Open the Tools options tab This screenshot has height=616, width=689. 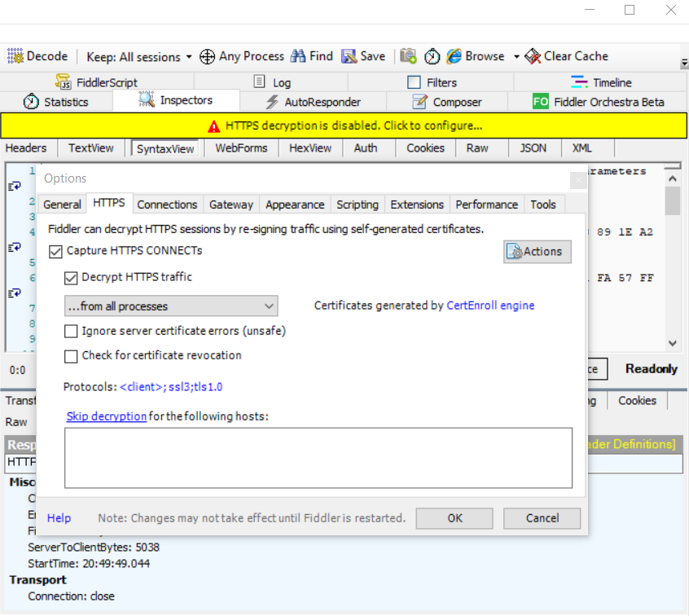[x=543, y=205]
